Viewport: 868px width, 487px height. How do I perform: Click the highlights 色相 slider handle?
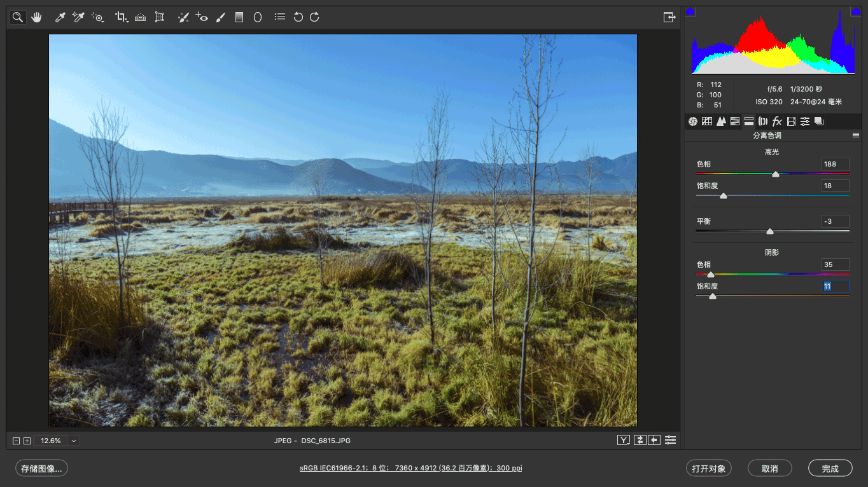(775, 174)
